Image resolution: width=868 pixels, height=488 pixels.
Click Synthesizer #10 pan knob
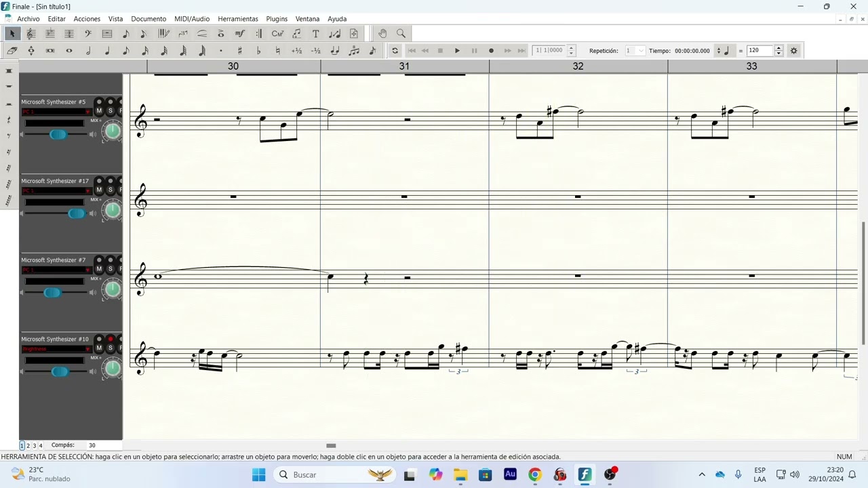pyautogui.click(x=112, y=369)
